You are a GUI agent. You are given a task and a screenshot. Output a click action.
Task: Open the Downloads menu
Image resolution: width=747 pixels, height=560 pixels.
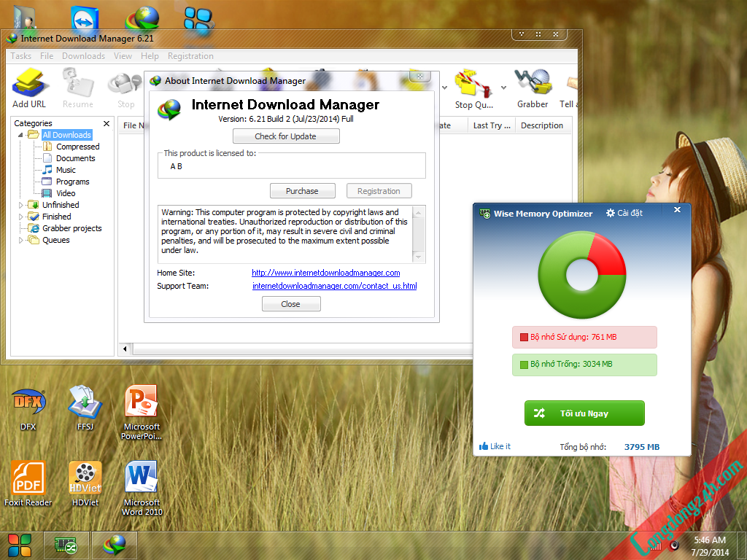tap(83, 56)
